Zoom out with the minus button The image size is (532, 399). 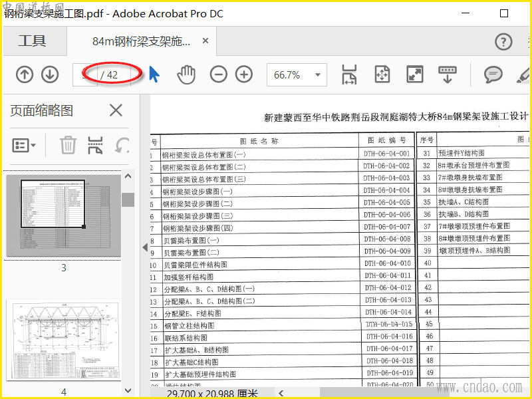coord(218,74)
